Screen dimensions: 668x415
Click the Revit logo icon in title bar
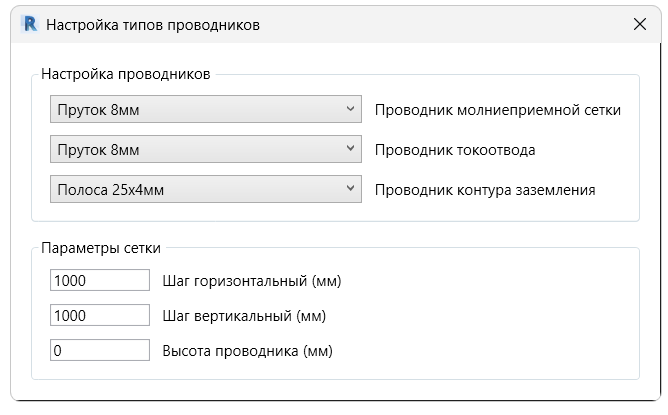click(30, 24)
